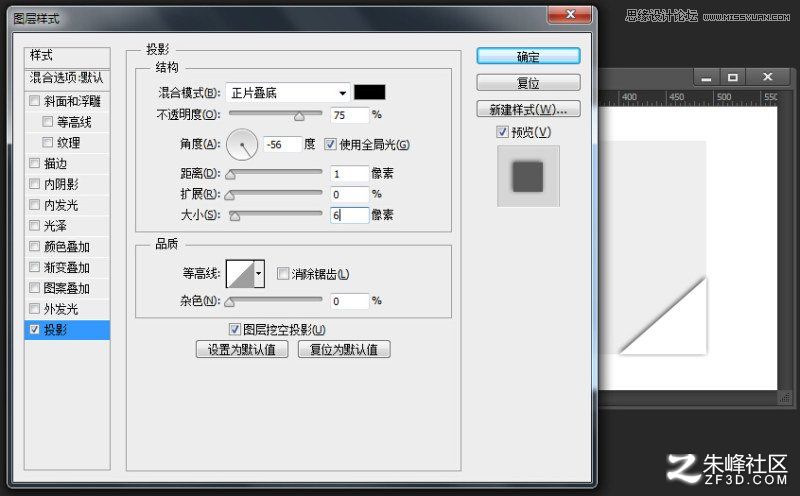Toggle 消除锯齿 checkbox
This screenshot has height=496, width=800.
tap(283, 274)
